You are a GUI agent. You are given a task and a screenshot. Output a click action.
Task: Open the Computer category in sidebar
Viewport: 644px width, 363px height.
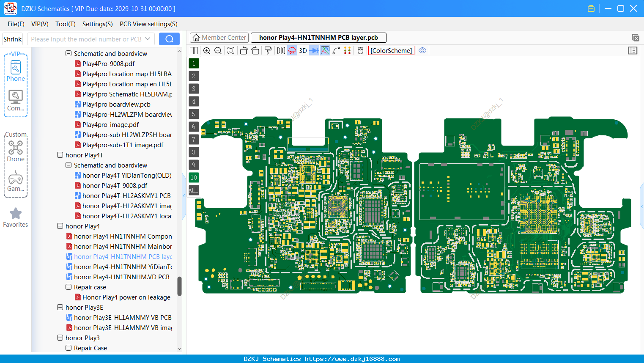click(16, 101)
